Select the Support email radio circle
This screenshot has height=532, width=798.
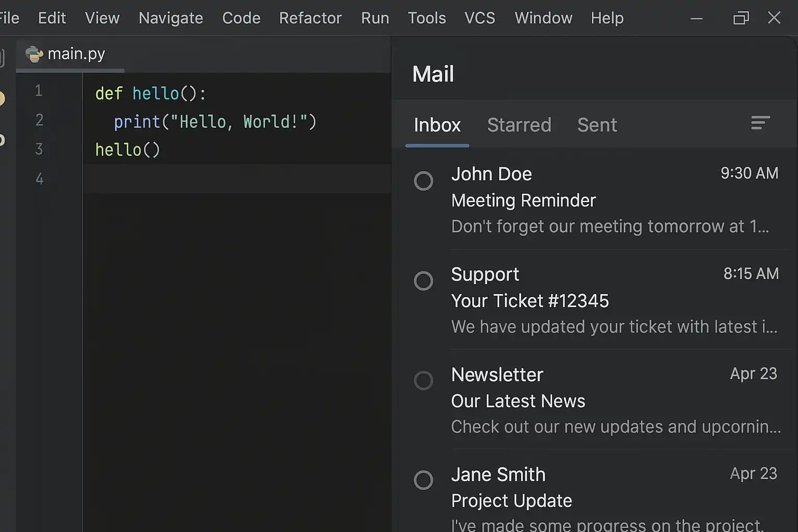tap(423, 281)
